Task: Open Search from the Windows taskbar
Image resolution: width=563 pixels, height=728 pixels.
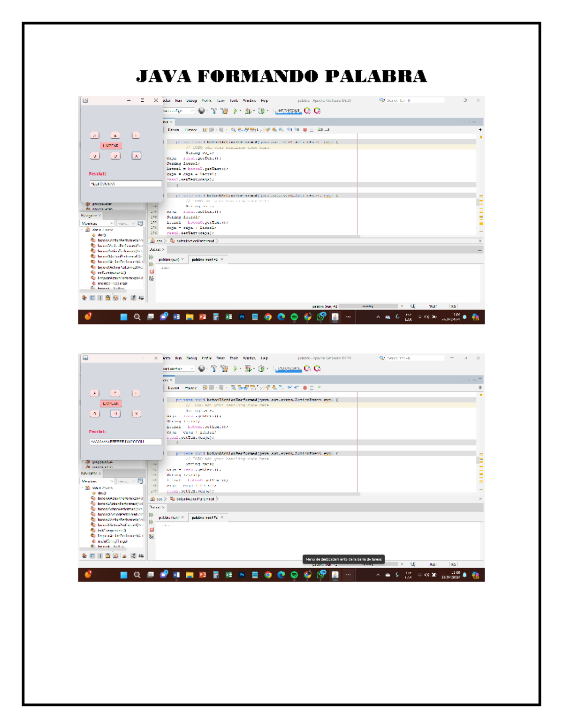Action: point(137,317)
